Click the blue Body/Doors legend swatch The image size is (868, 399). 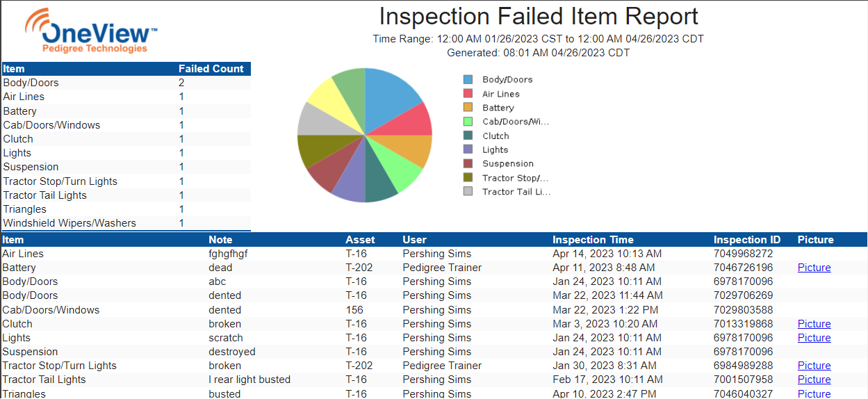[468, 80]
